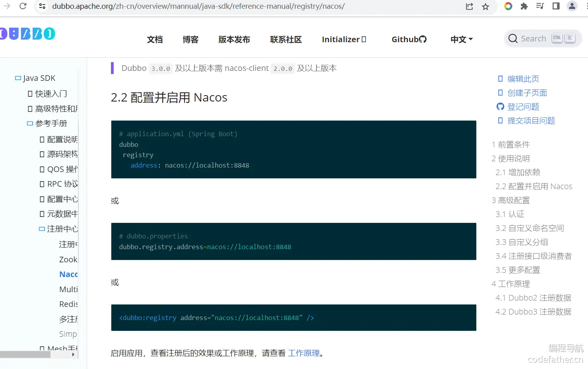Expand the 配置说明 sidebar node icon
The width and height of the screenshot is (588, 369).
(42, 139)
